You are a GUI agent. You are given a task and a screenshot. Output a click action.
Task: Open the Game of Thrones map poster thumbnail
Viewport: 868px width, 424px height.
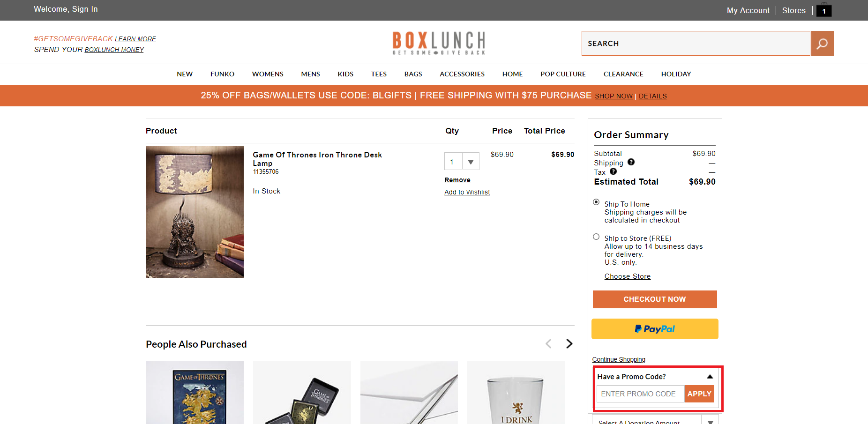195,393
